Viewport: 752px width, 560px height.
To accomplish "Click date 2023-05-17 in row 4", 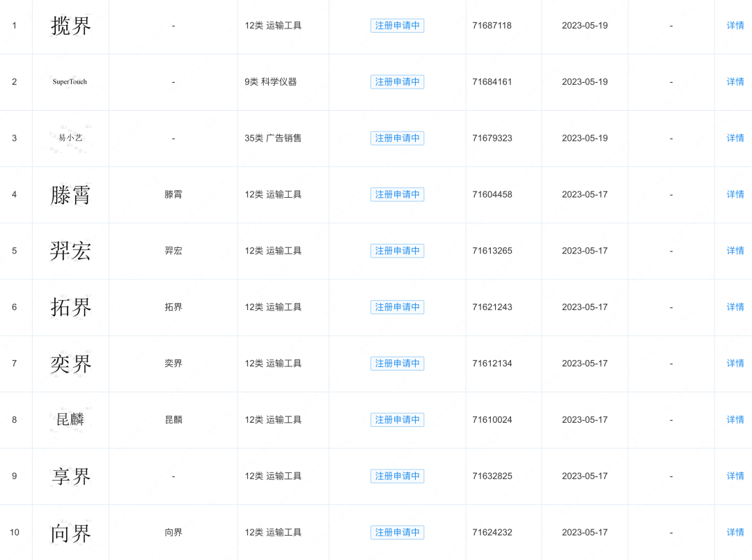I will (585, 194).
